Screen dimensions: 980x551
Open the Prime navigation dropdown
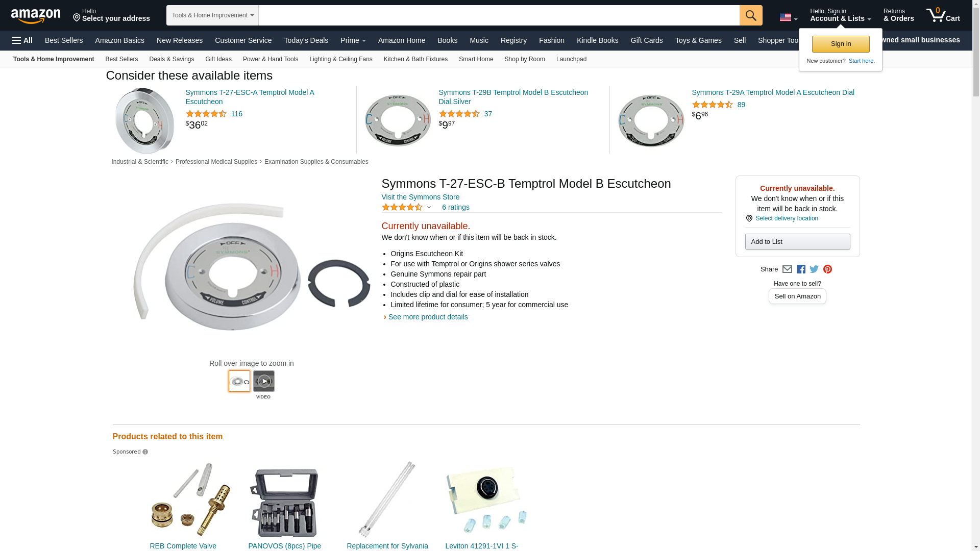[353, 40]
